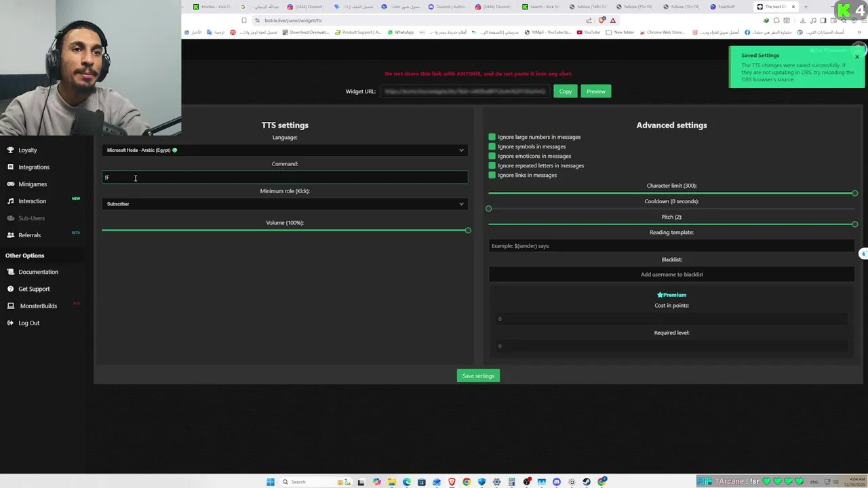
Task: Click the Windows taskbar Search box
Action: pos(316,482)
